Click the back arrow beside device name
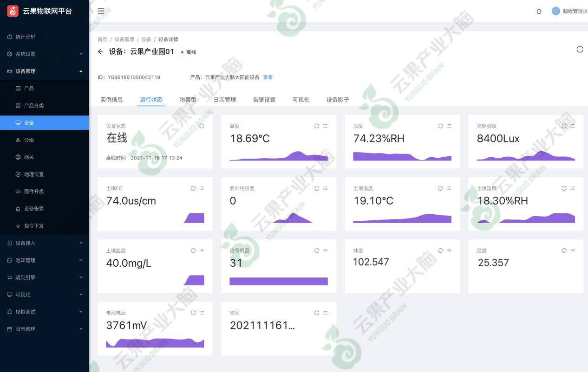 pyautogui.click(x=100, y=51)
